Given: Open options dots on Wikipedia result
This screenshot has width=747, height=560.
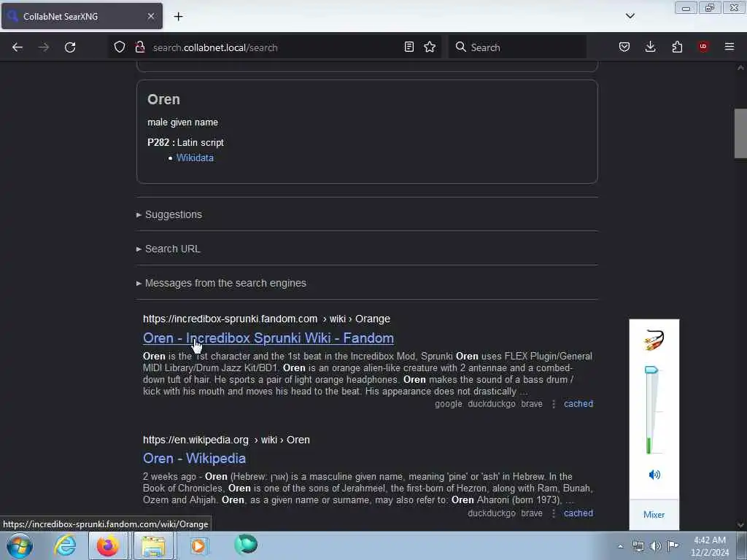Looking at the screenshot, I should coord(553,513).
